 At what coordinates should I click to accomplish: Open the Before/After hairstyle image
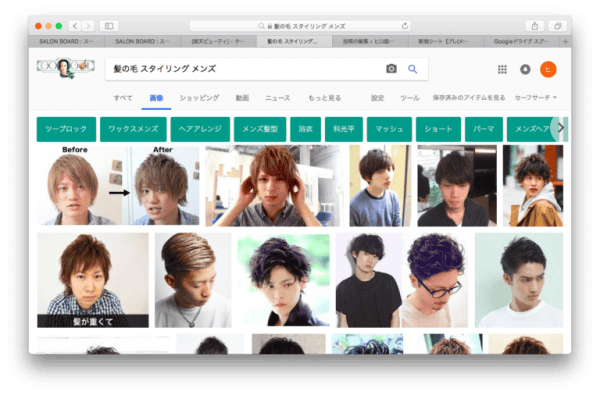[118, 185]
